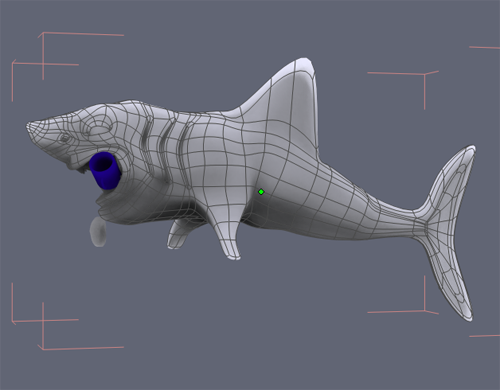500x390 pixels.
Task: Click the upper teeth near the mouth
Action: [77, 167]
